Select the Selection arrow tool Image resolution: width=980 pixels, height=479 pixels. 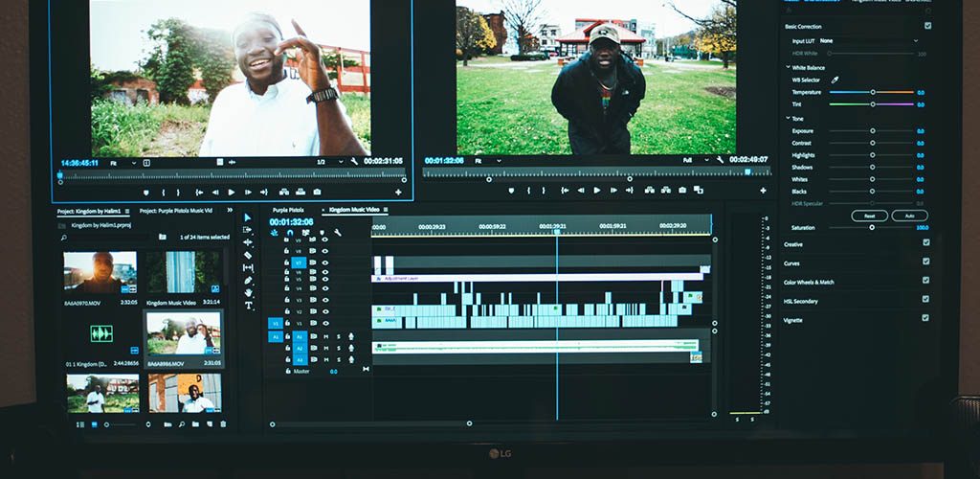[x=248, y=218]
